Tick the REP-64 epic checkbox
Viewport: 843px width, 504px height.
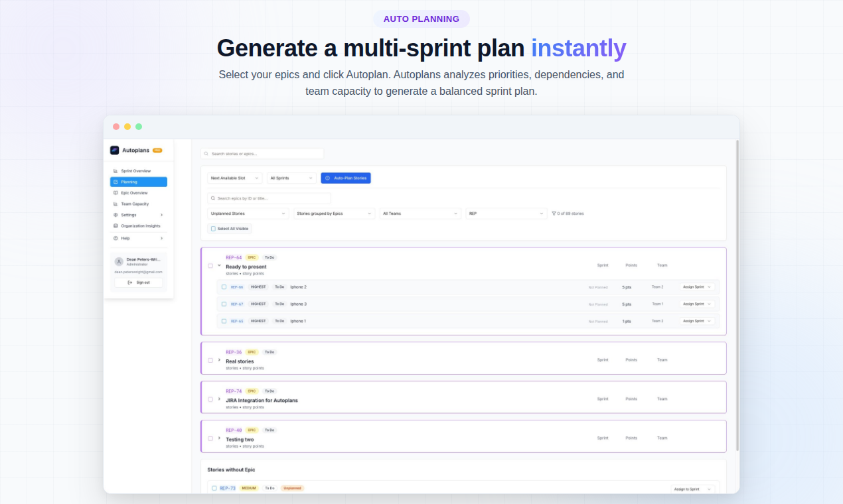210,265
